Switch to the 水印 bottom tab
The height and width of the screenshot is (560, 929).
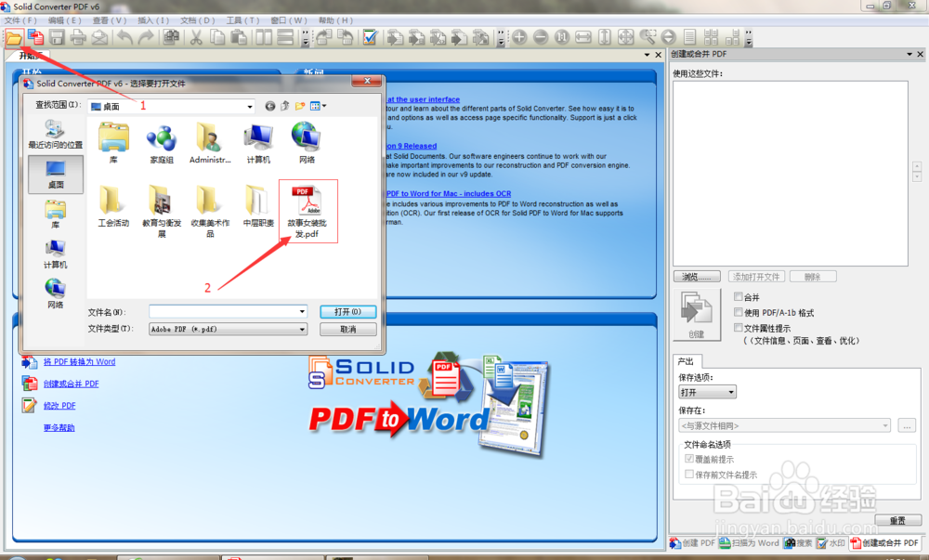coord(831,543)
